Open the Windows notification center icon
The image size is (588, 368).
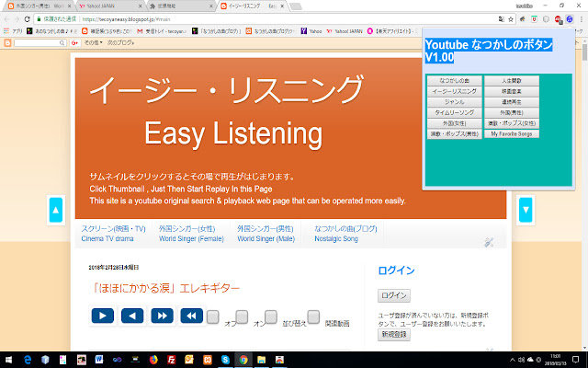[x=576, y=360]
